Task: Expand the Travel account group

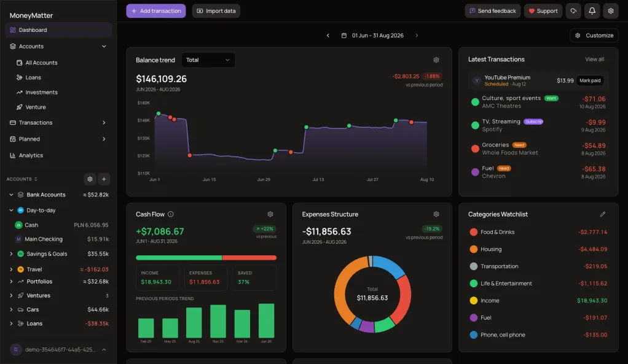Action: 11,269
